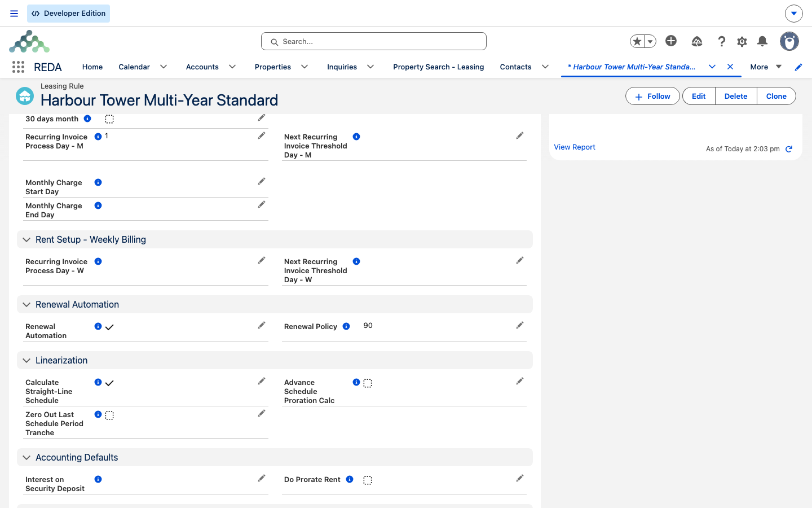Screen dimensions: 812x508
Task: Open the Trailhead guidance icon
Action: (697, 41)
